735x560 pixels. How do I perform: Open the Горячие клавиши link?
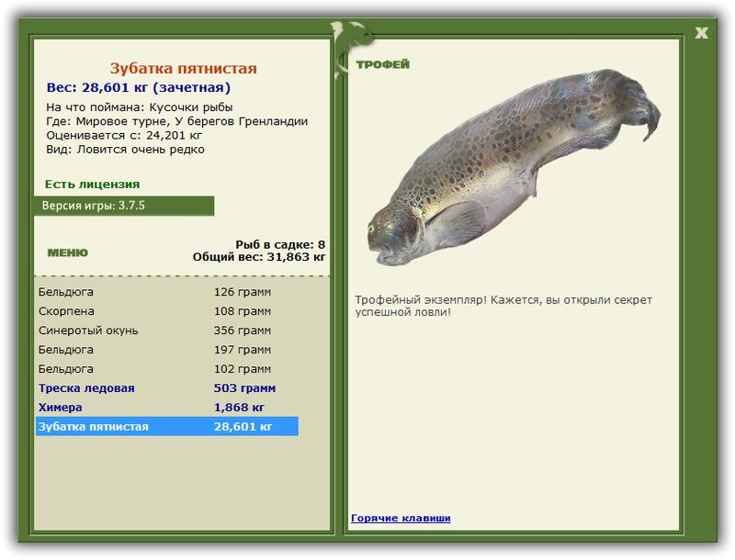point(401,518)
